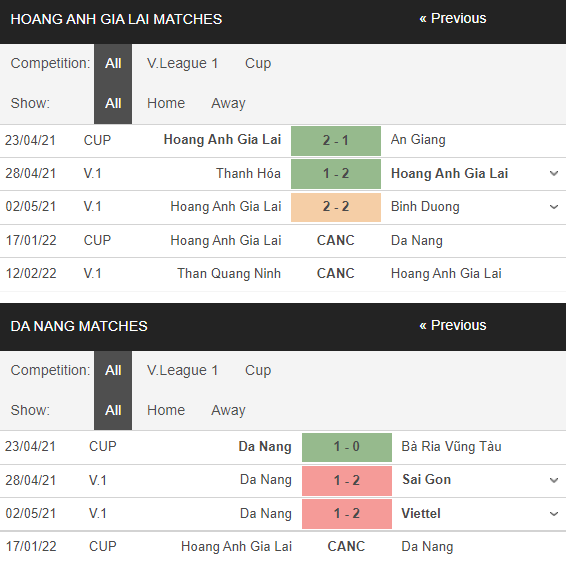
Task: Expand Da Nang vs Sai Gon row
Action: [x=554, y=480]
